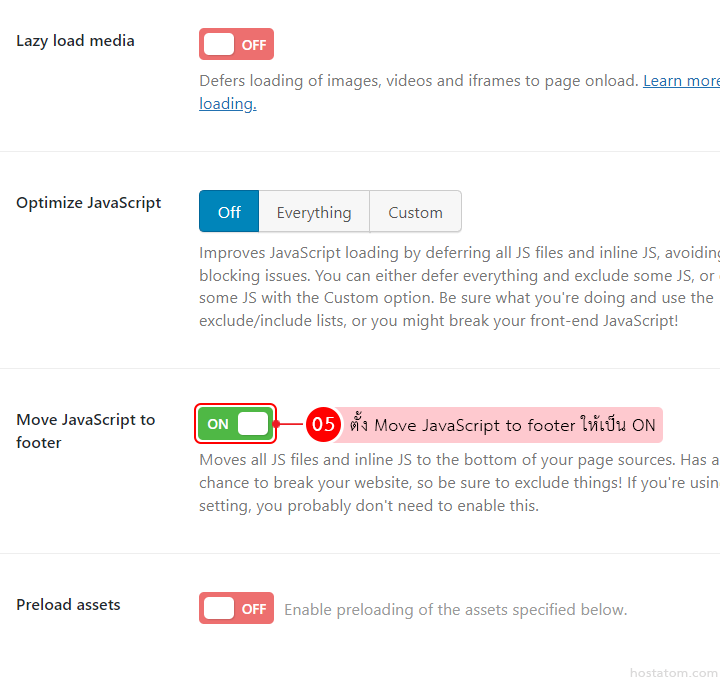The width and height of the screenshot is (720, 680).
Task: Turn off Move JavaScript to footer
Action: pyautogui.click(x=236, y=423)
